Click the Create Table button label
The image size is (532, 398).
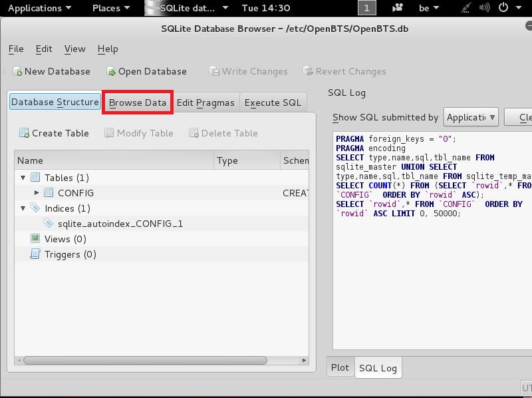pos(61,133)
